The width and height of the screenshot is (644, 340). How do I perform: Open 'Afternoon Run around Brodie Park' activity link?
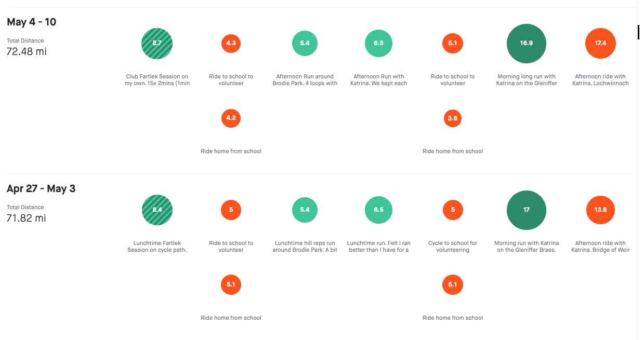point(305,80)
